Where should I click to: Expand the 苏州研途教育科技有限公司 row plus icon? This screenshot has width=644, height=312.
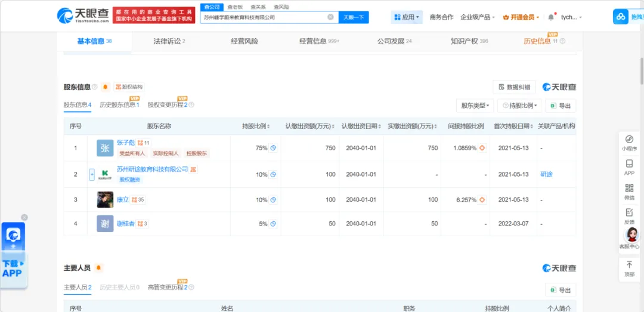click(92, 174)
